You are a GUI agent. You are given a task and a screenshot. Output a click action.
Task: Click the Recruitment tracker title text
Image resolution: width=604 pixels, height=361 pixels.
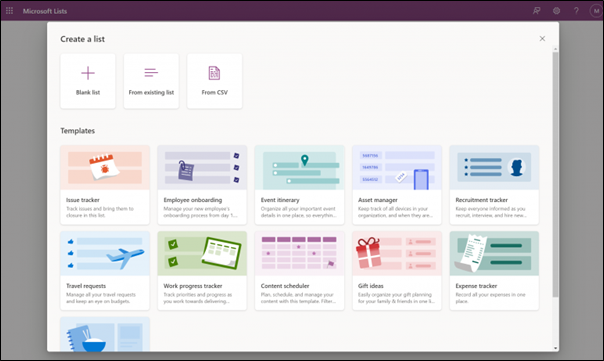pos(482,200)
